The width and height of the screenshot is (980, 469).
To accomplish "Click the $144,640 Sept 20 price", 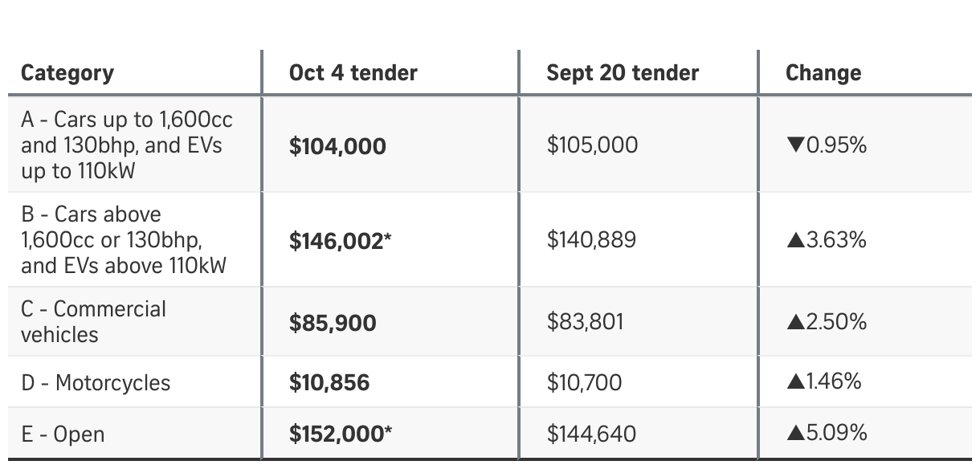I will pyautogui.click(x=591, y=434).
